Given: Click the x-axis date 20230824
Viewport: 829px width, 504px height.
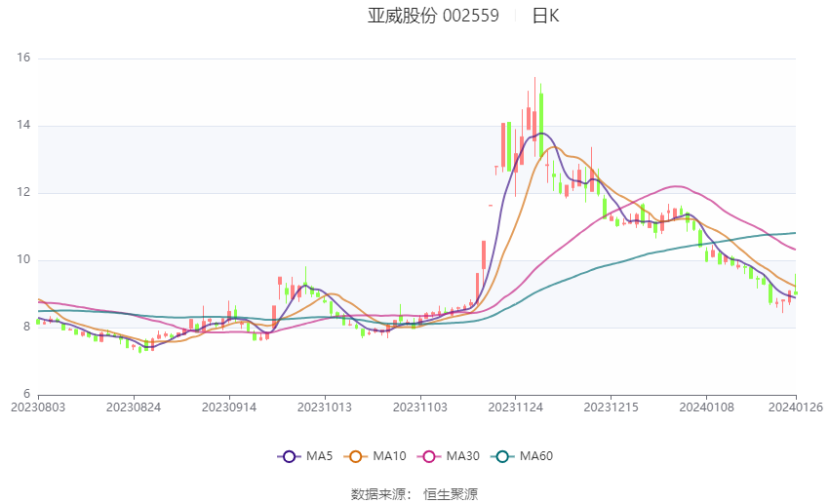Looking at the screenshot, I should pos(134,407).
